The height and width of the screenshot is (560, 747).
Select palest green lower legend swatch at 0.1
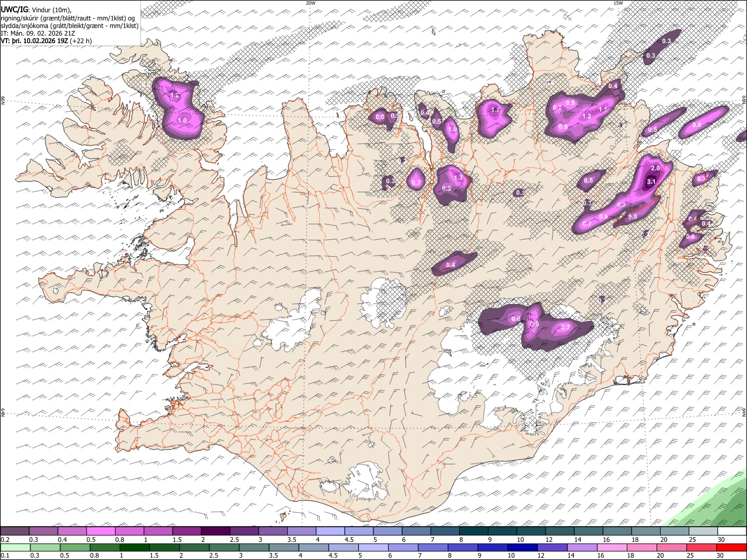pyautogui.click(x=15, y=547)
